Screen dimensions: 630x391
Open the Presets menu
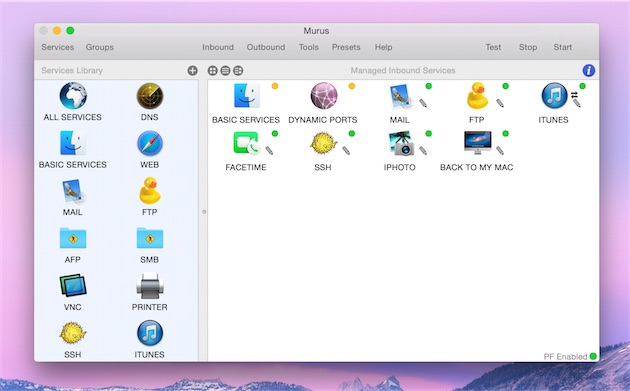click(x=346, y=47)
